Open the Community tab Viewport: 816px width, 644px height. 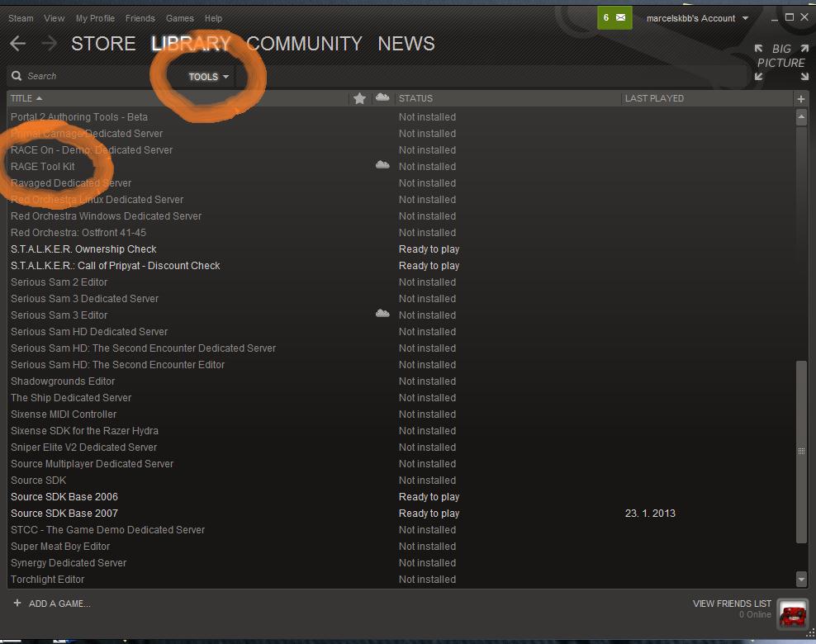tap(304, 44)
